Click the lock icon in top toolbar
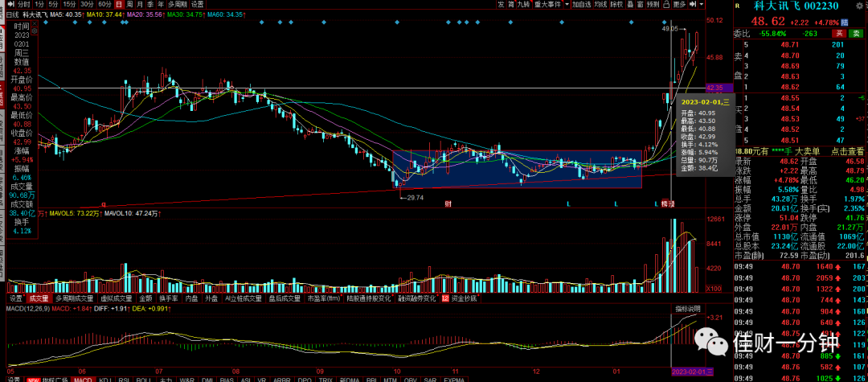Screen dimensions: 868x382 665,5
